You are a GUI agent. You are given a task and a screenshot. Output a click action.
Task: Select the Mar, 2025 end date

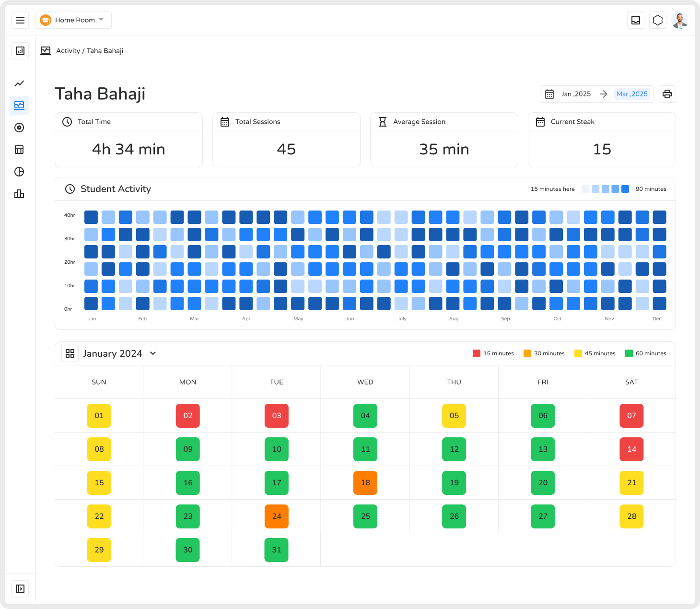(x=632, y=94)
